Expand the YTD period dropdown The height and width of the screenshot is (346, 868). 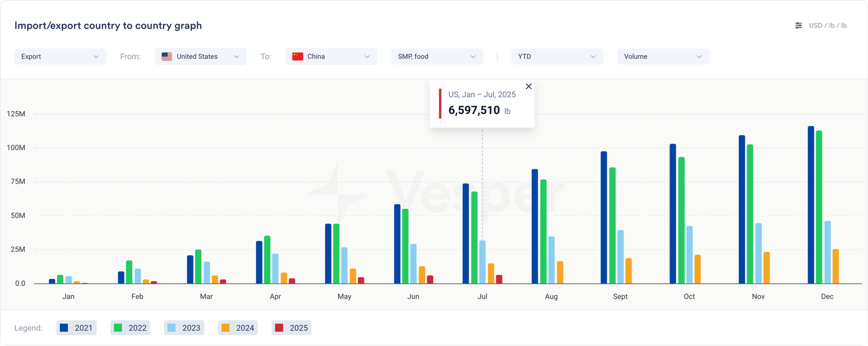click(x=557, y=56)
